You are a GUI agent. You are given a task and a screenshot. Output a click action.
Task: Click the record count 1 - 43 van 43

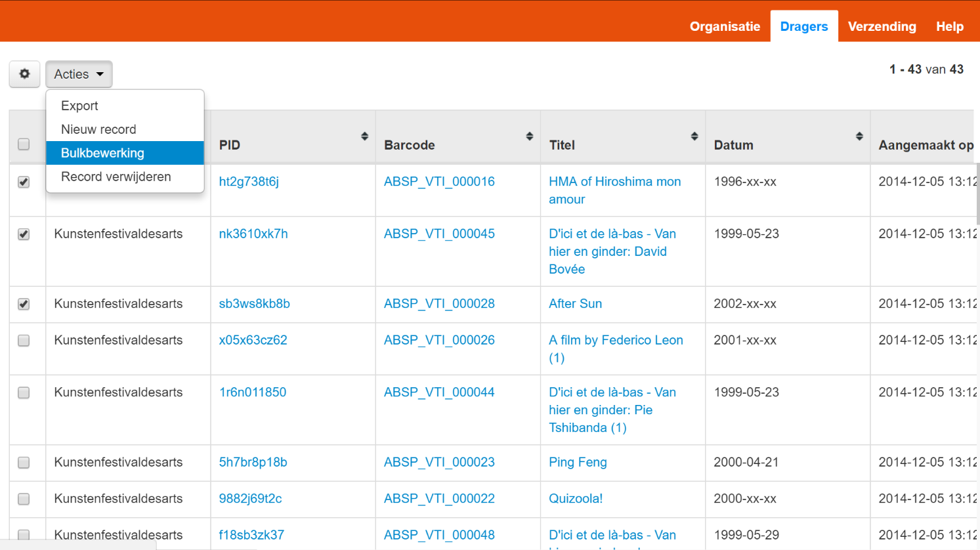[926, 69]
